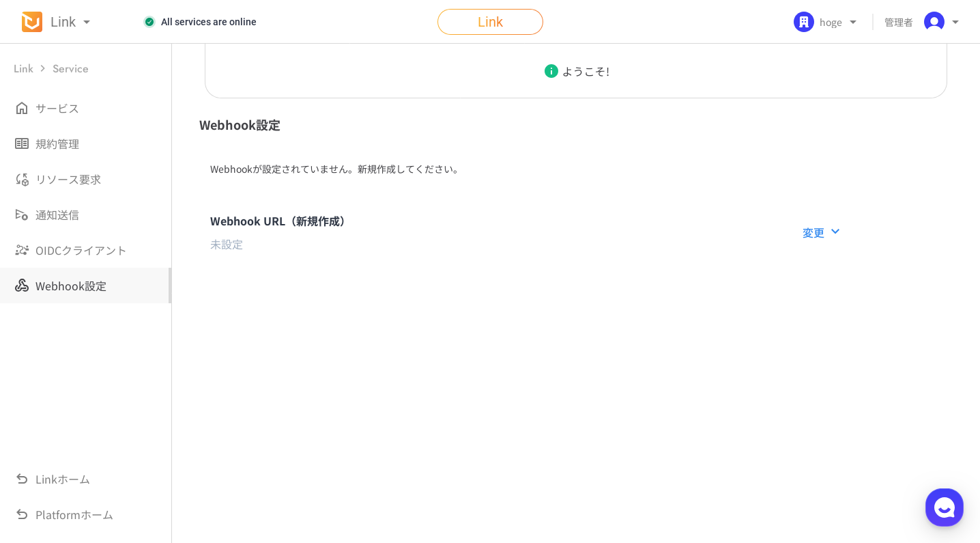Image resolution: width=980 pixels, height=543 pixels.
Task: Return to Linkホーム
Action: [x=62, y=479]
